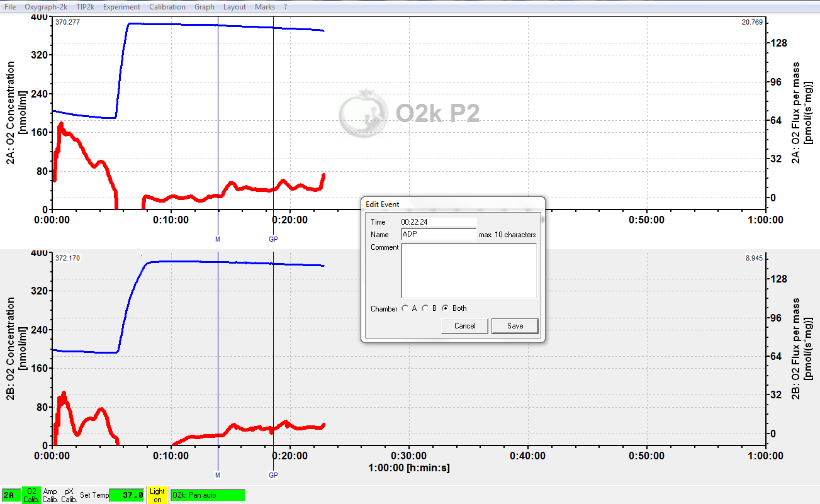820x504 pixels.
Task: Select Chamber B radio button
Action: 425,308
